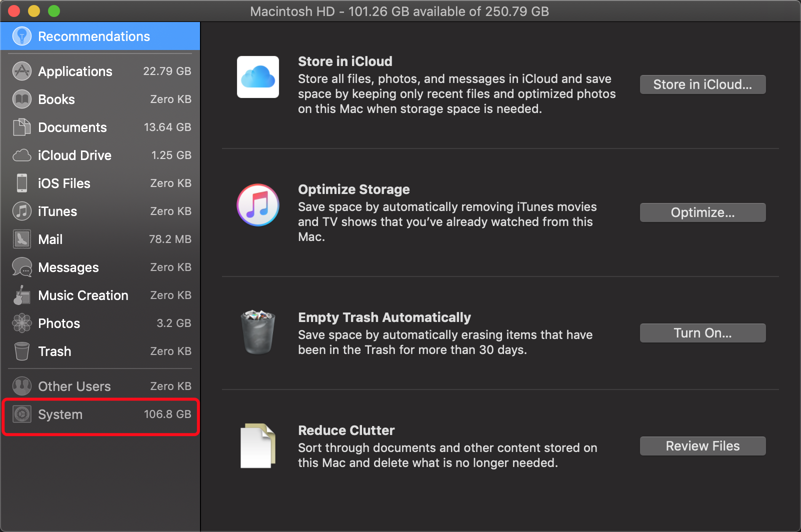Open the Books category
The height and width of the screenshot is (532, 801).
(x=100, y=99)
